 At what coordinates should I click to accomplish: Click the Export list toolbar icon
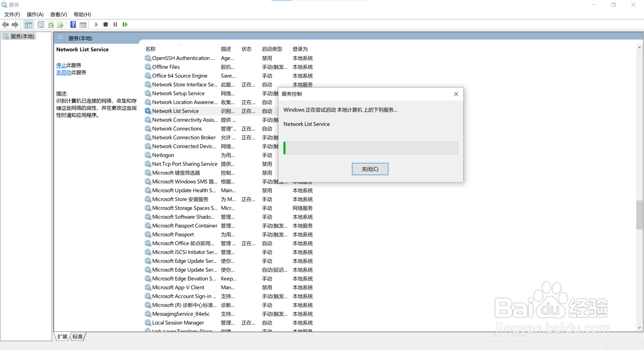click(60, 25)
